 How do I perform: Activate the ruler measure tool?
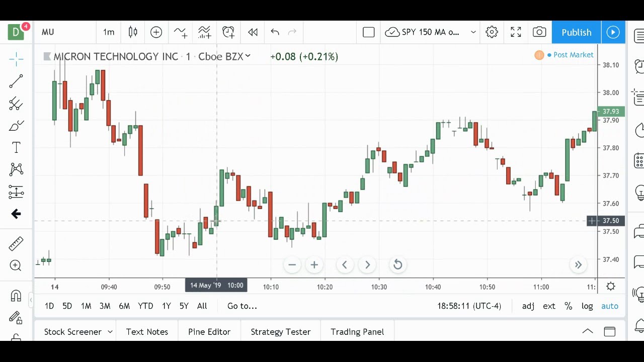16,243
